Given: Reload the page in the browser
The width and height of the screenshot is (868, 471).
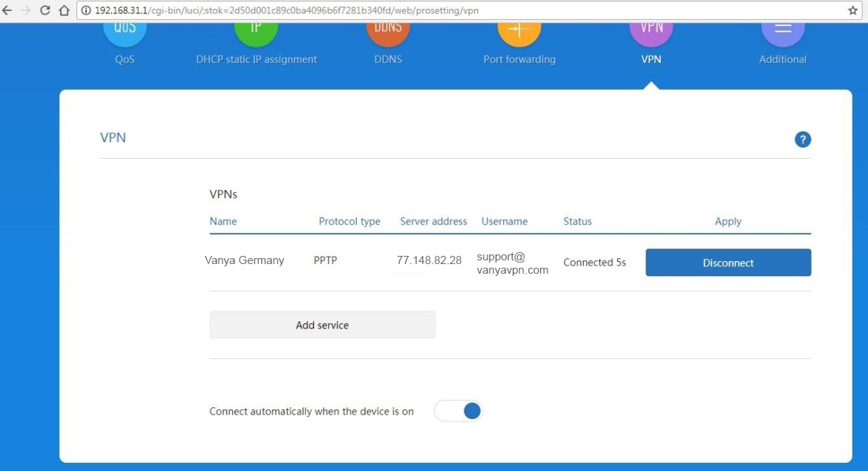Looking at the screenshot, I should point(45,10).
